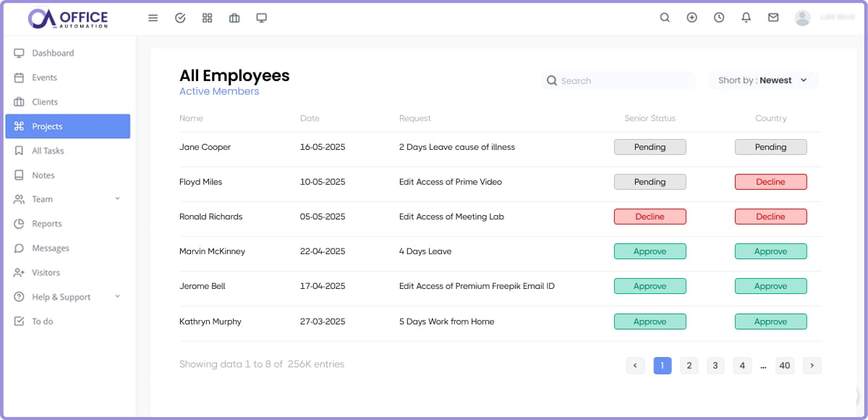Click the user profile avatar

click(x=802, y=18)
